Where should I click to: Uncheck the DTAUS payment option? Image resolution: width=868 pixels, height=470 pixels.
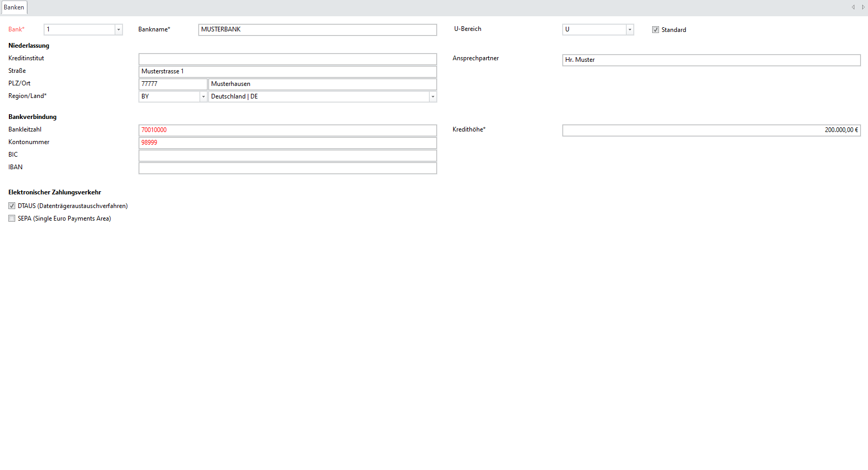tap(12, 206)
